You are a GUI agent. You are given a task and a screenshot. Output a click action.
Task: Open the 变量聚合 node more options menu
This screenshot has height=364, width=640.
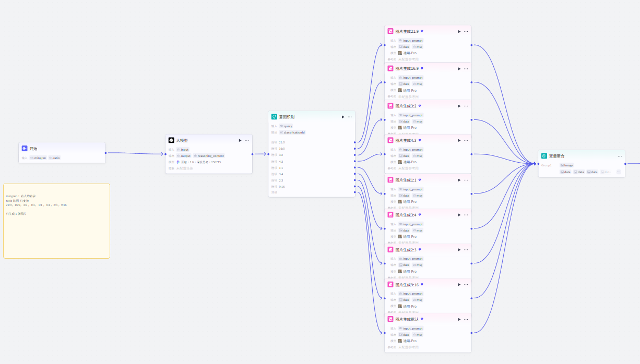tap(620, 156)
